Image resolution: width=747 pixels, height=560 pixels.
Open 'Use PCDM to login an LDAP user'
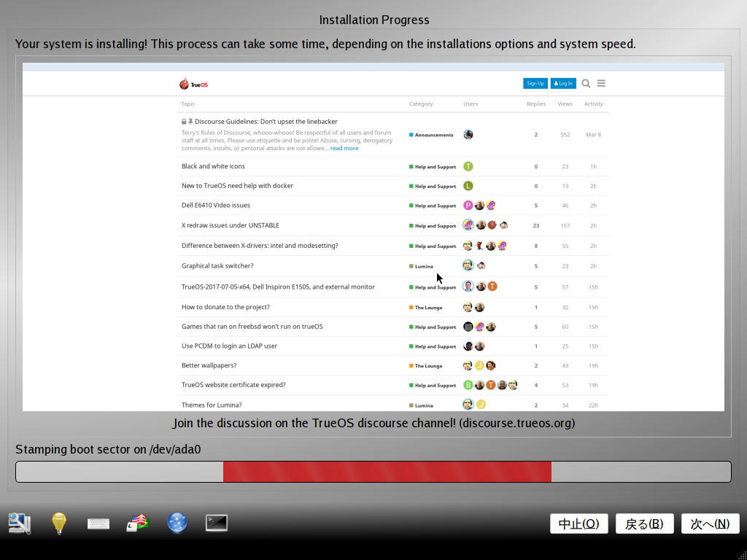[229, 346]
